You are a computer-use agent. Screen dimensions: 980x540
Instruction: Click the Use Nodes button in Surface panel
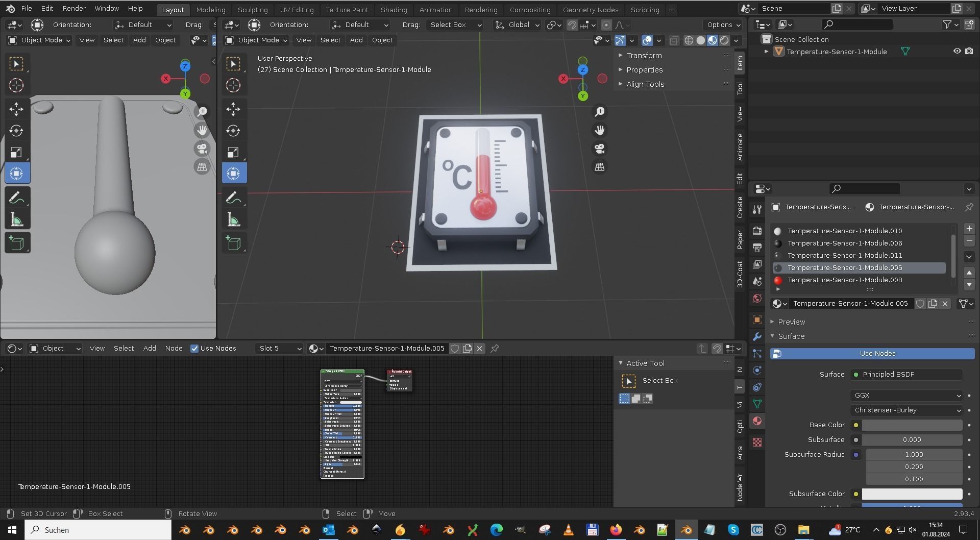pyautogui.click(x=872, y=354)
